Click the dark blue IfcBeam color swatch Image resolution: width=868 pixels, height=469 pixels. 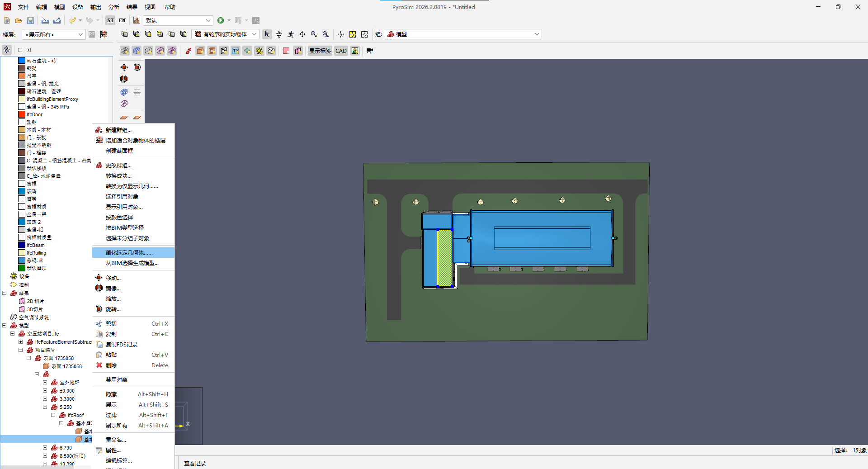click(22, 245)
